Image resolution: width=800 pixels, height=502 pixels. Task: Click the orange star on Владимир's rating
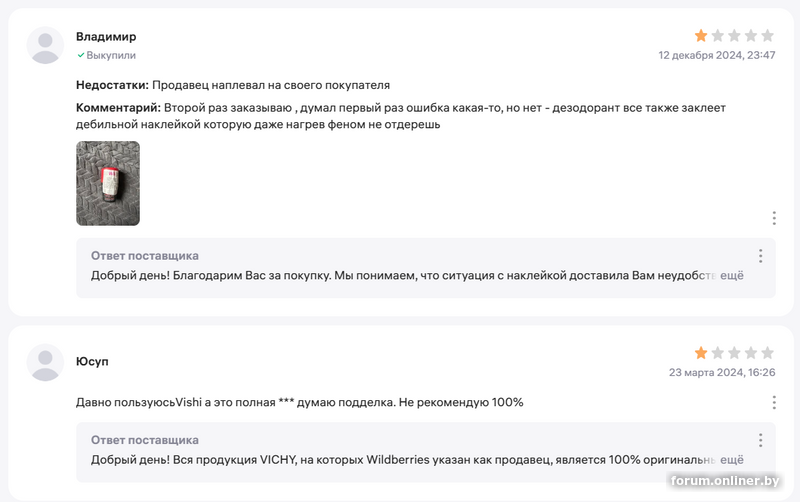click(x=701, y=36)
